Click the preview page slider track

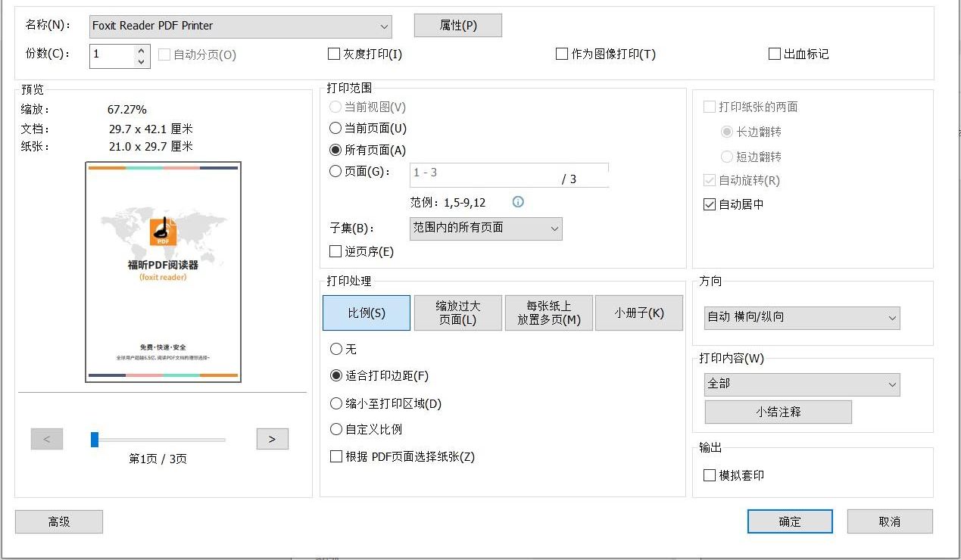[x=159, y=439]
